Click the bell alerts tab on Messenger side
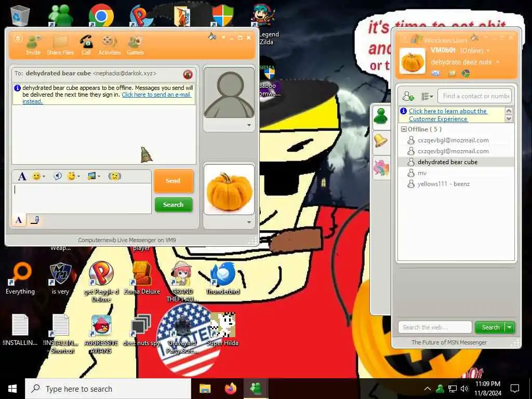Image resolution: width=532 pixels, height=399 pixels. click(381, 141)
